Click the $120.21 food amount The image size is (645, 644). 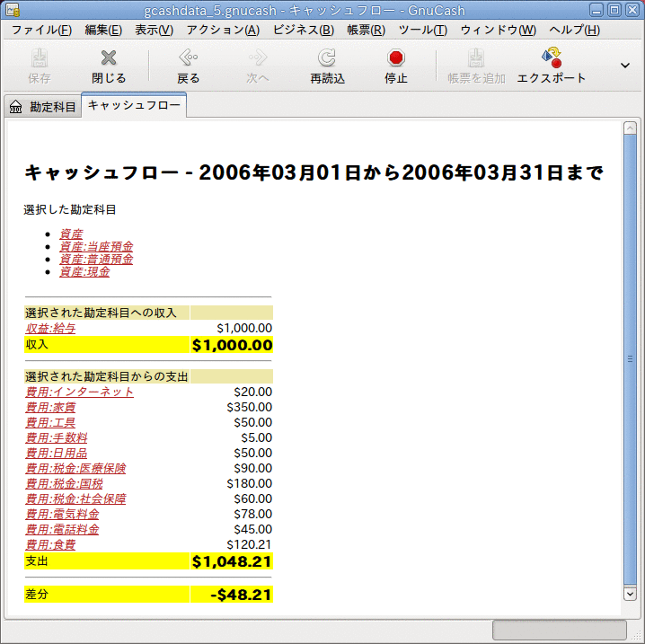point(249,544)
